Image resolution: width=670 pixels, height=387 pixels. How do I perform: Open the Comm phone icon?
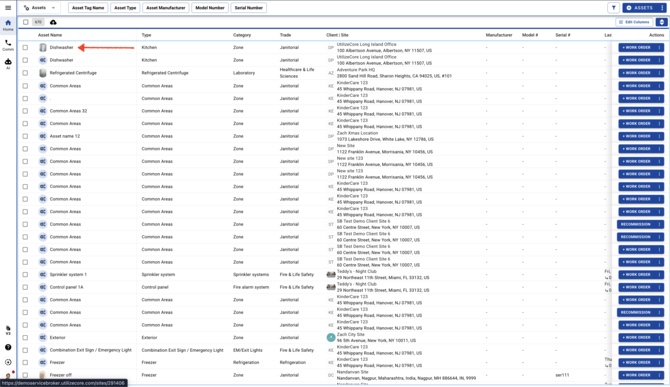(x=8, y=45)
